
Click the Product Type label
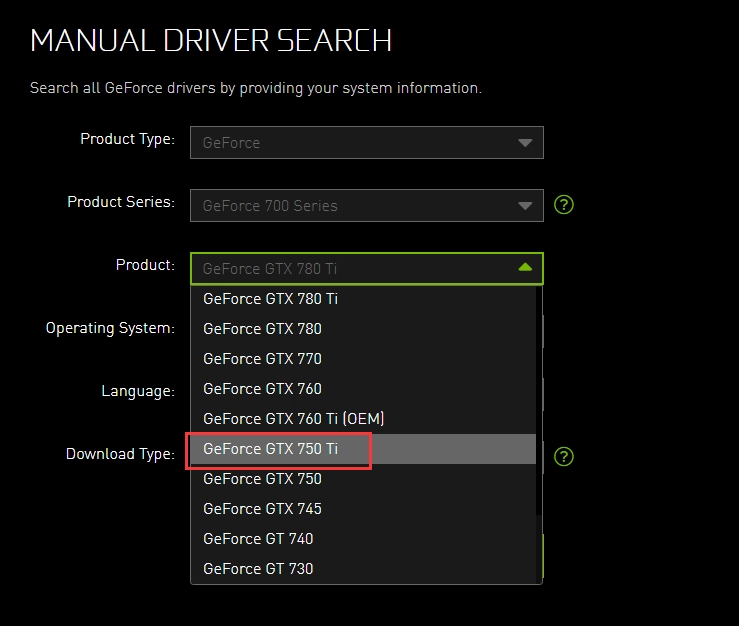[x=127, y=139]
